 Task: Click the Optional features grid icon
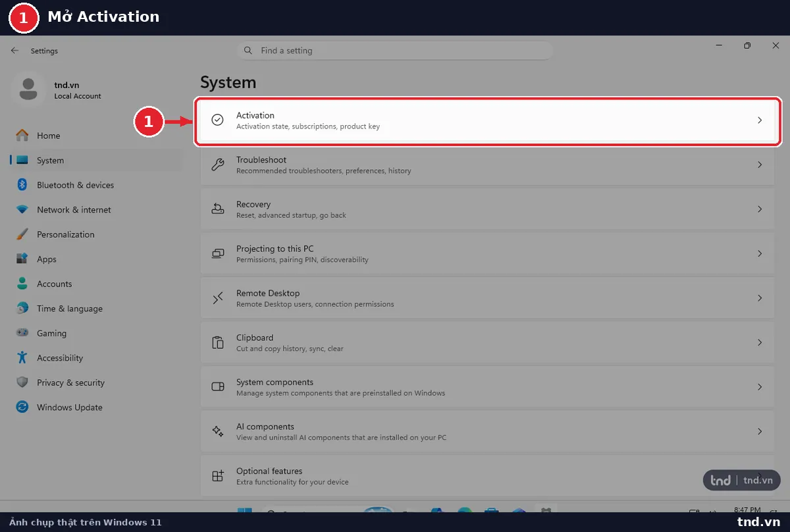coord(217,475)
